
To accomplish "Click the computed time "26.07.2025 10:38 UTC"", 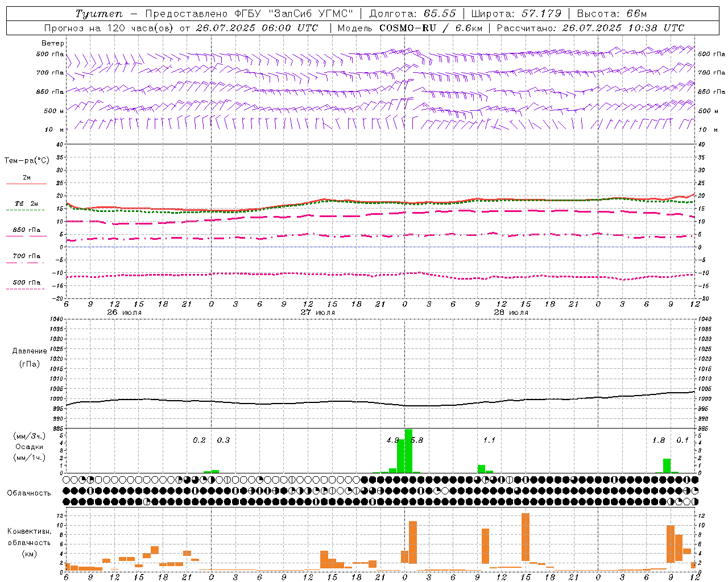I will coord(623,28).
